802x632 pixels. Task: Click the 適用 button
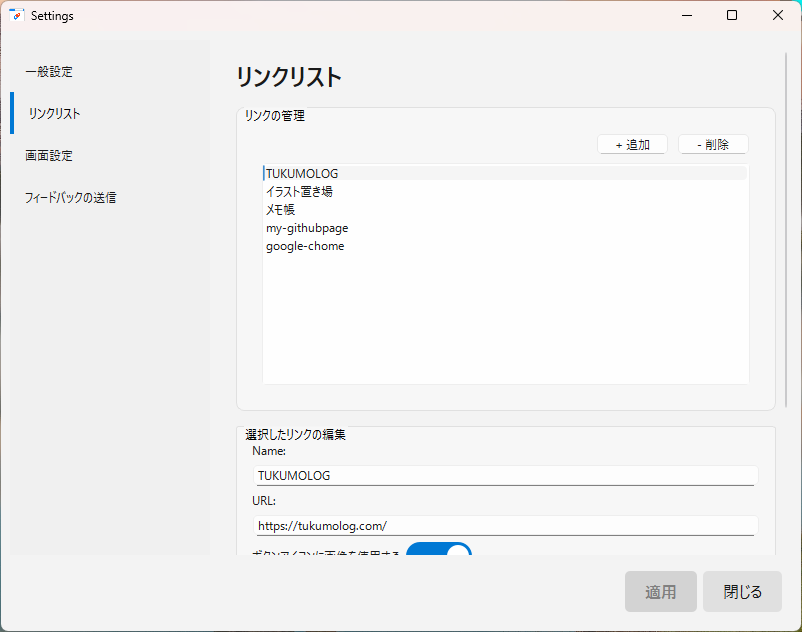[660, 592]
